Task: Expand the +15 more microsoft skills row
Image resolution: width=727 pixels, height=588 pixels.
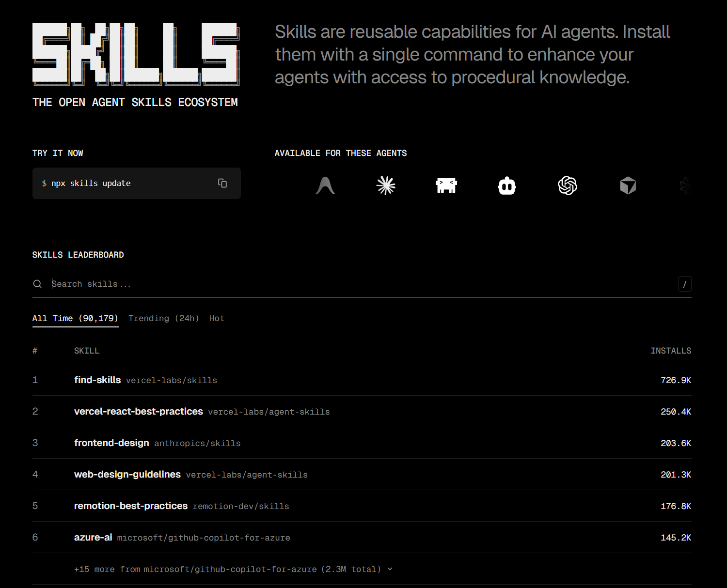Action: coord(233,569)
